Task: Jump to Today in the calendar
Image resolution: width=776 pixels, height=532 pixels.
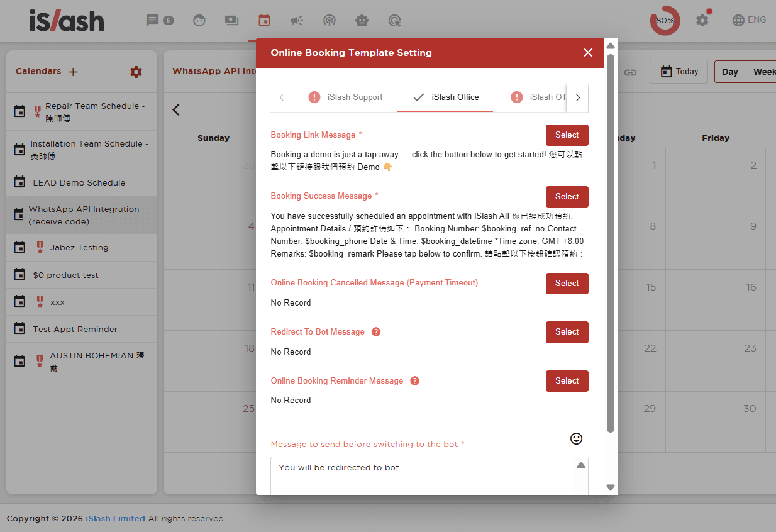Action: [679, 72]
